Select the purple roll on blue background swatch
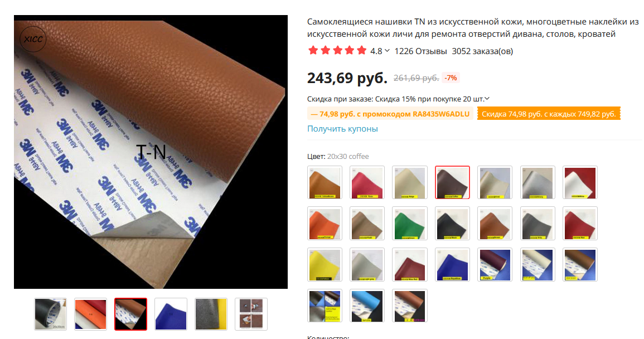The width and height of the screenshot is (644, 339). (495, 265)
